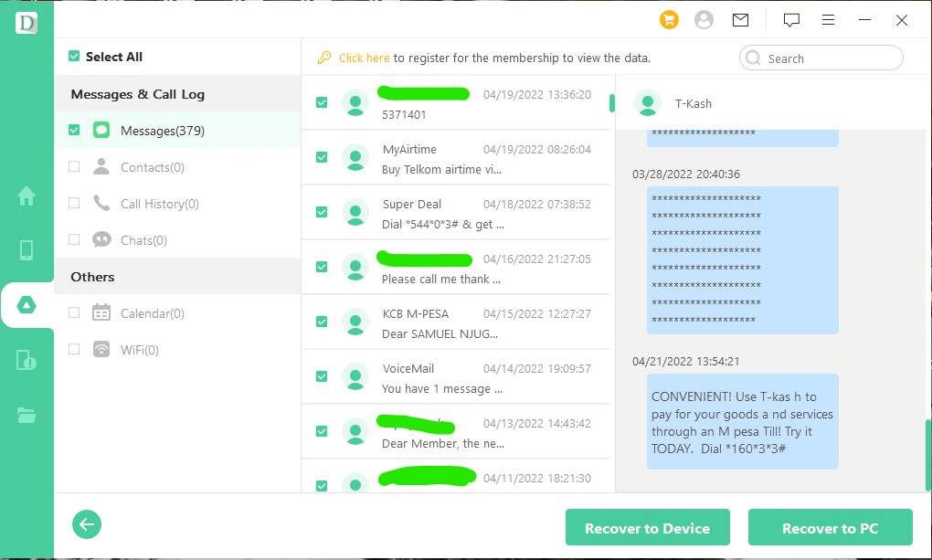Open the broken-phone recovery sidebar icon
Screen dimensions: 932x560
point(26,360)
